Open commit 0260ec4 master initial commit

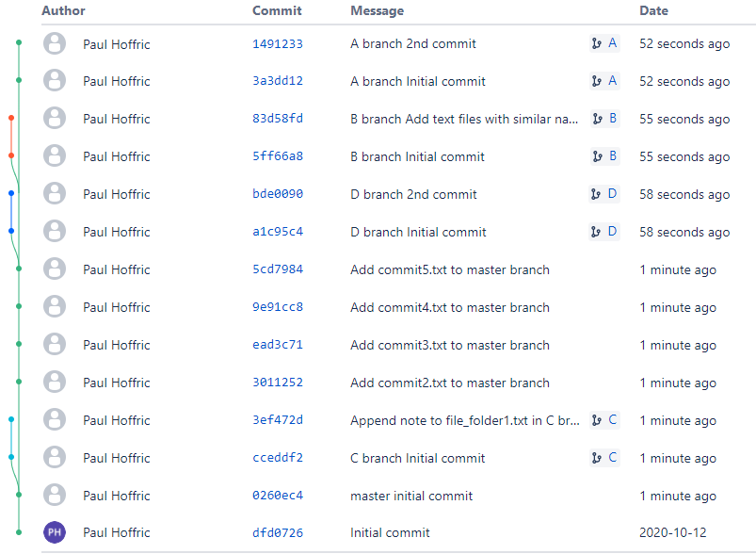point(278,496)
